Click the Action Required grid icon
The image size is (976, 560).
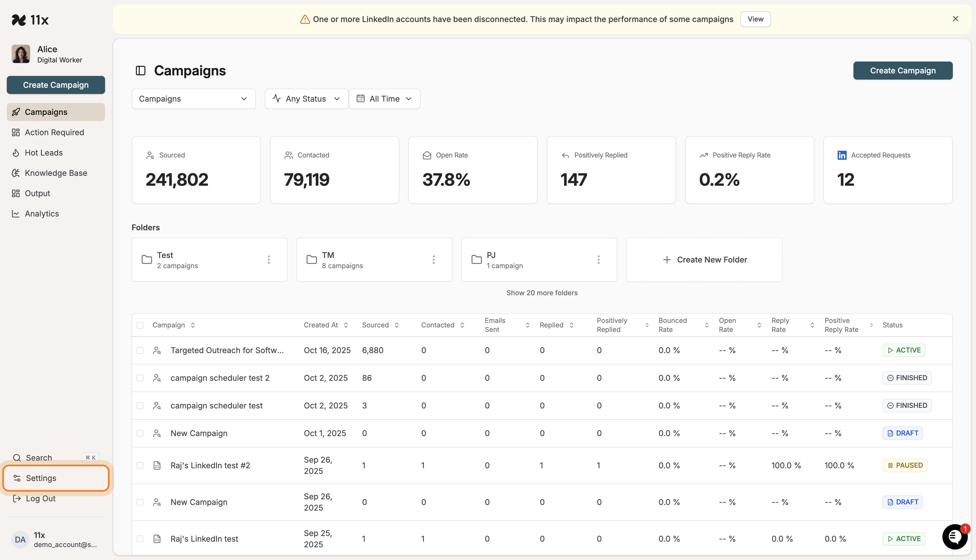16,132
